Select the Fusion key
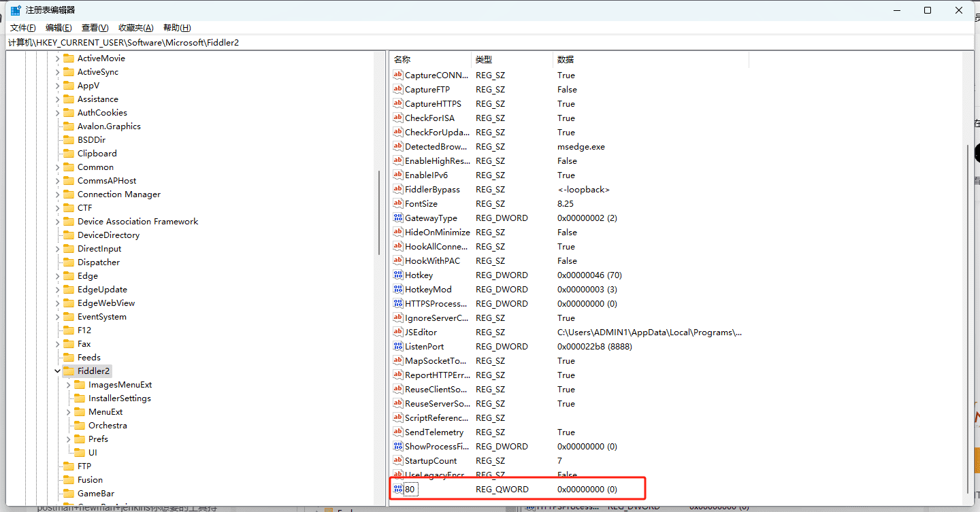Screen dimensions: 980x512 click(x=90, y=480)
